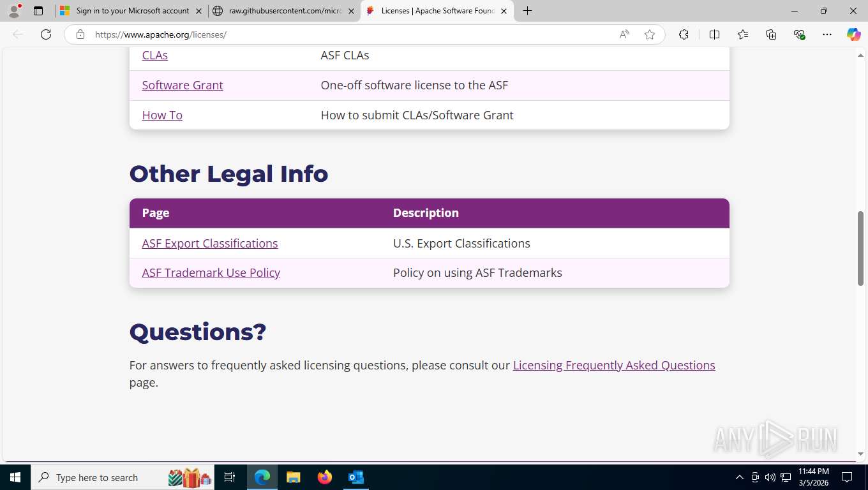View site information lock icon
Screen dimensions: 868x490
tap(80, 34)
